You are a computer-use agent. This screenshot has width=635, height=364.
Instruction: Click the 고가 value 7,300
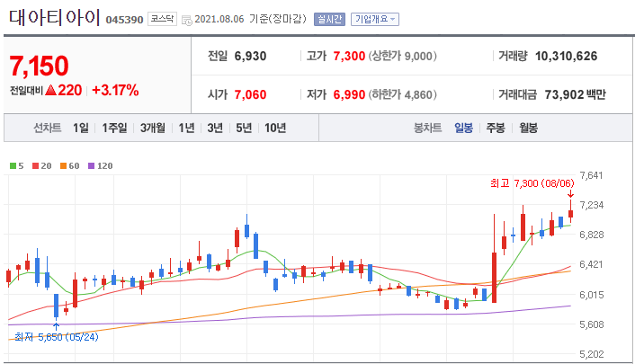349,56
